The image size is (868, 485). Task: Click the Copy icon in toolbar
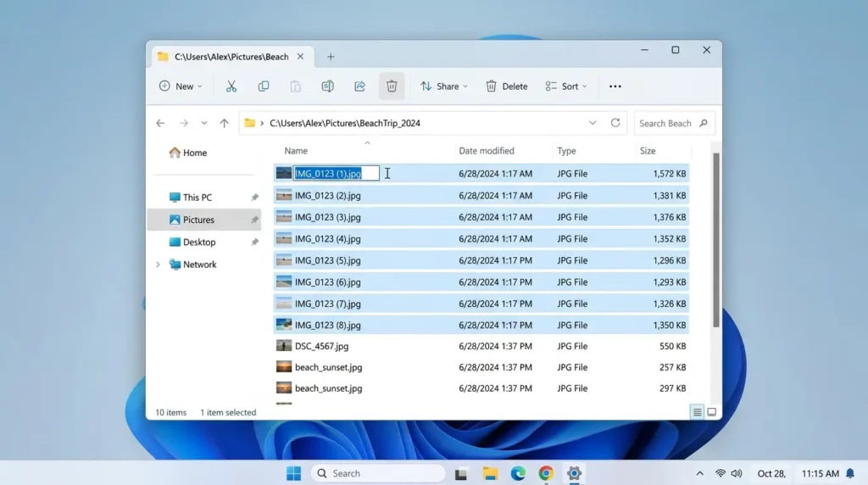click(264, 86)
